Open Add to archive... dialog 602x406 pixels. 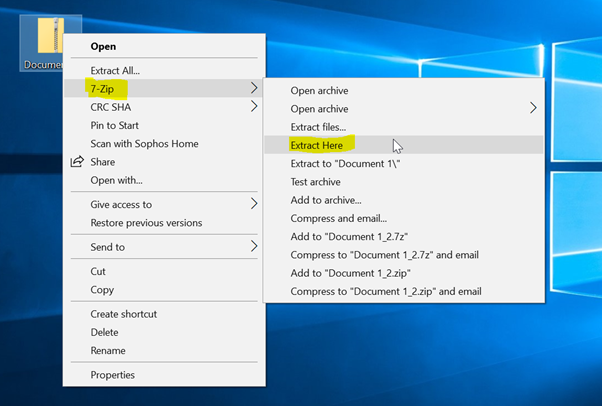(326, 200)
